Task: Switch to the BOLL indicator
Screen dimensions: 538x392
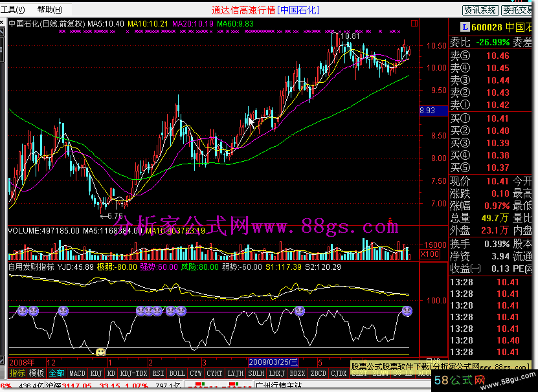Action: pos(177,373)
